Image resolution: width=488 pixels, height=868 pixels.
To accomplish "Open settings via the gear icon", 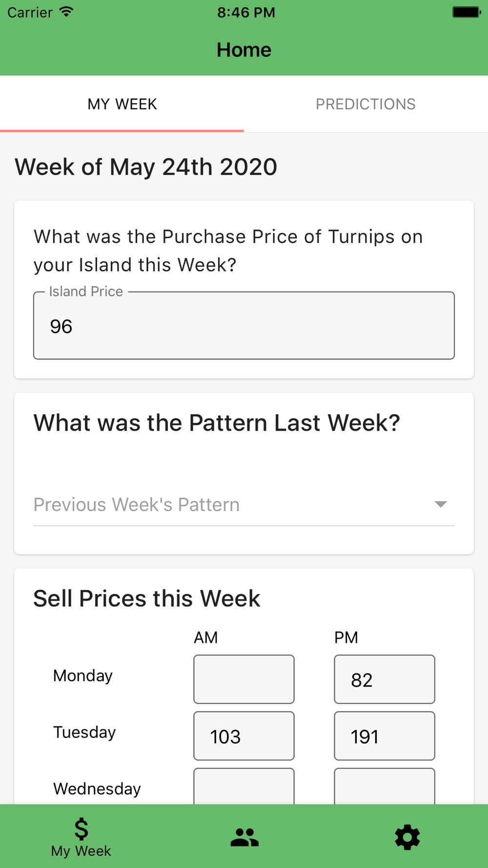I will [407, 837].
